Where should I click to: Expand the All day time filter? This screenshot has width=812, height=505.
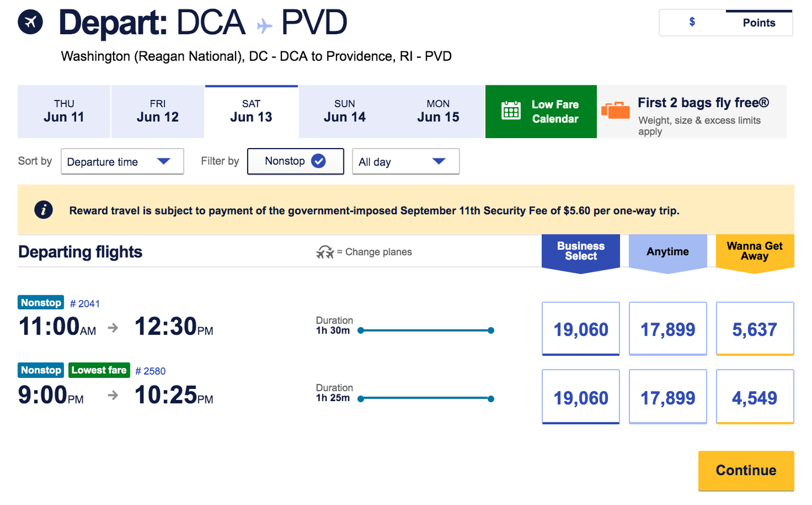405,161
